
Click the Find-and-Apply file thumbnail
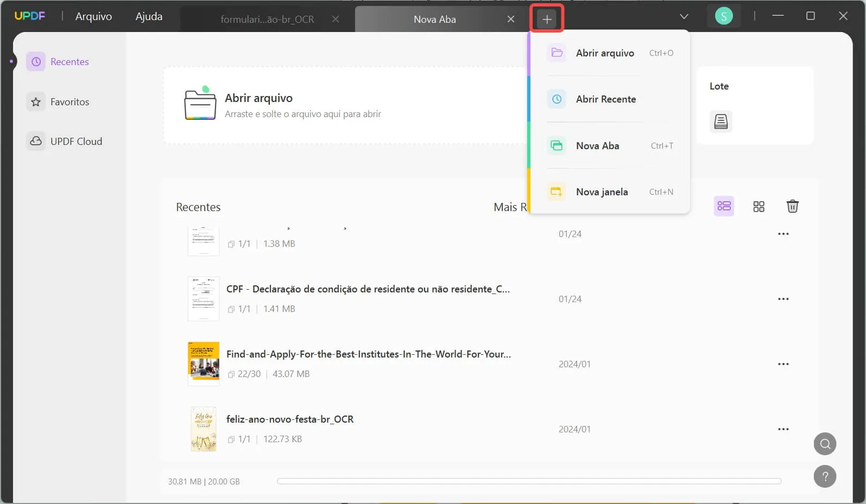(x=204, y=364)
